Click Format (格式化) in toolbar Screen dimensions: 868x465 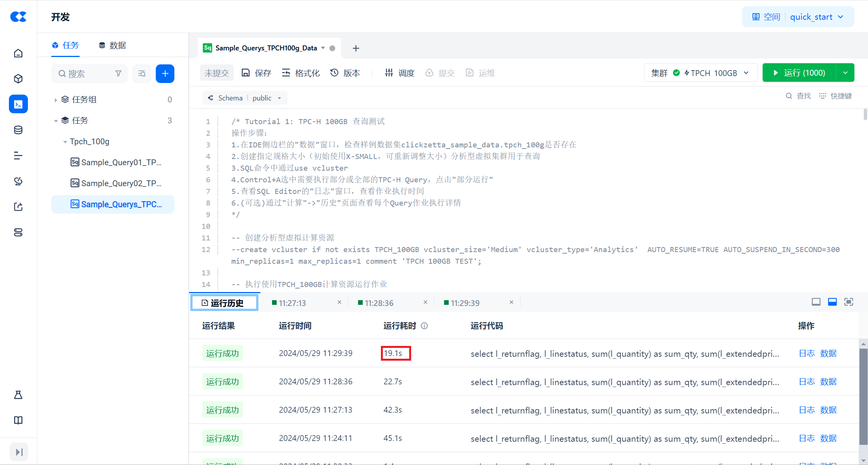[301, 73]
